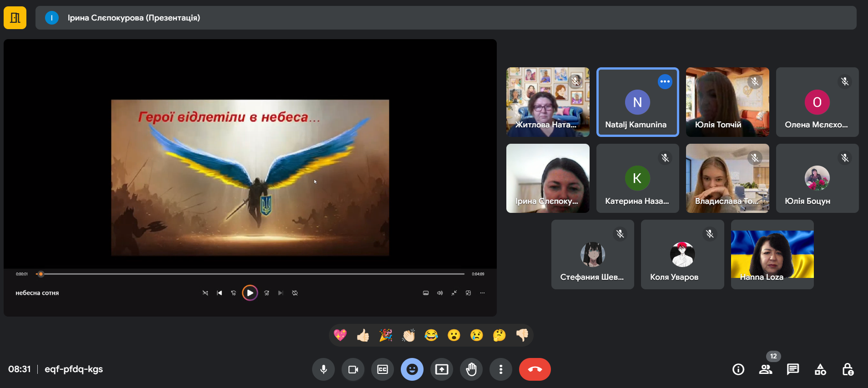868x388 pixels.
Task: Send the crying face reaction
Action: tap(477, 336)
